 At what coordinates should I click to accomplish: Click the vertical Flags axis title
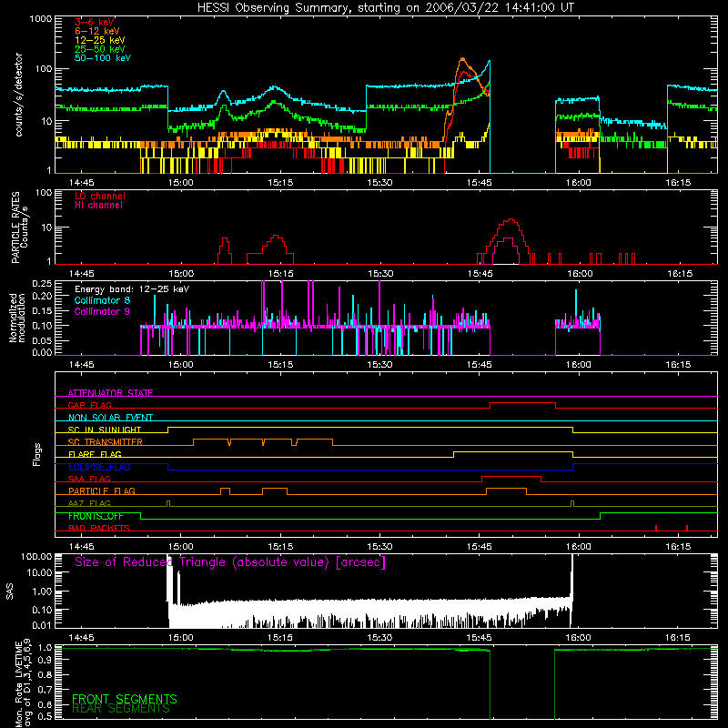tap(37, 454)
